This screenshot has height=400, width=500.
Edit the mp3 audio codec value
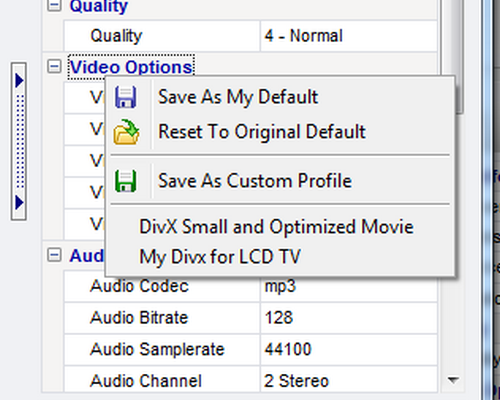[349, 286]
